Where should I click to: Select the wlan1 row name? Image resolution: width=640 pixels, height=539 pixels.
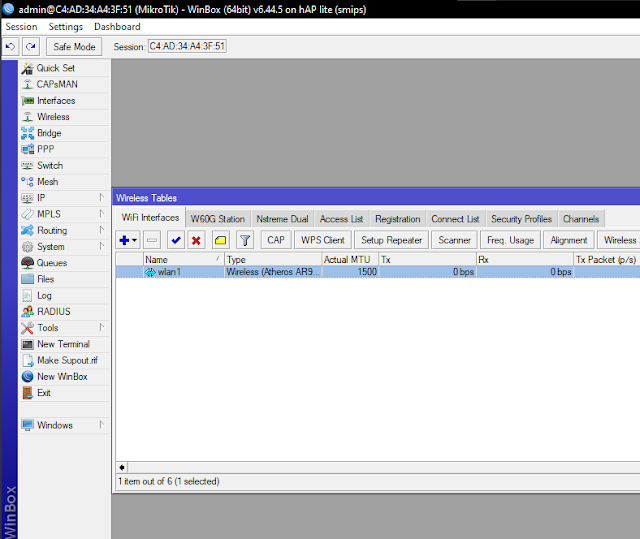coord(169,272)
